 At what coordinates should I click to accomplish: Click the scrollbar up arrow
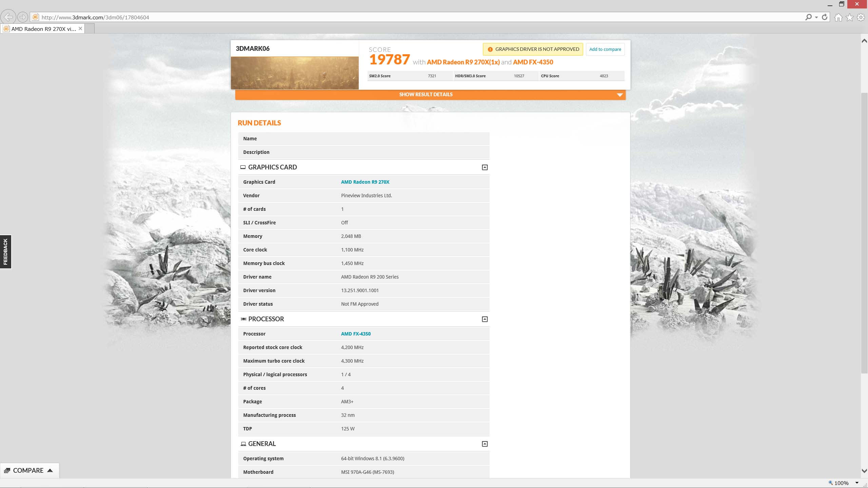(x=864, y=41)
